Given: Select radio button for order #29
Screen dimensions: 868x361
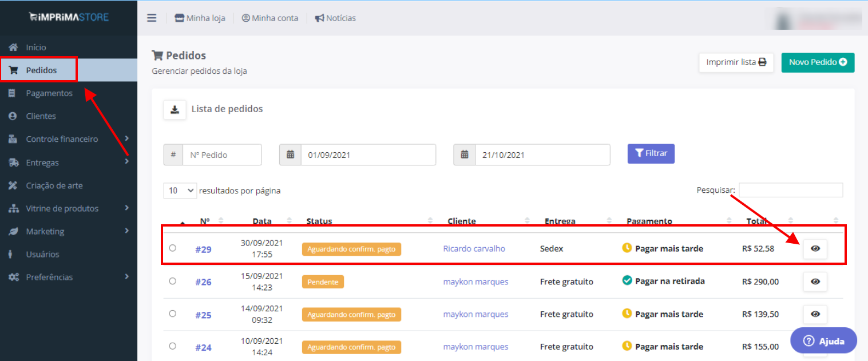Looking at the screenshot, I should [173, 248].
